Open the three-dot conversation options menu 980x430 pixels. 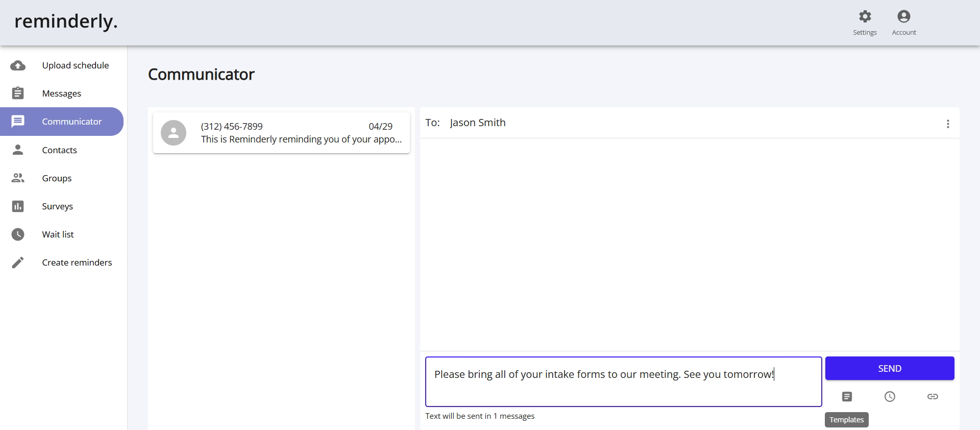948,124
